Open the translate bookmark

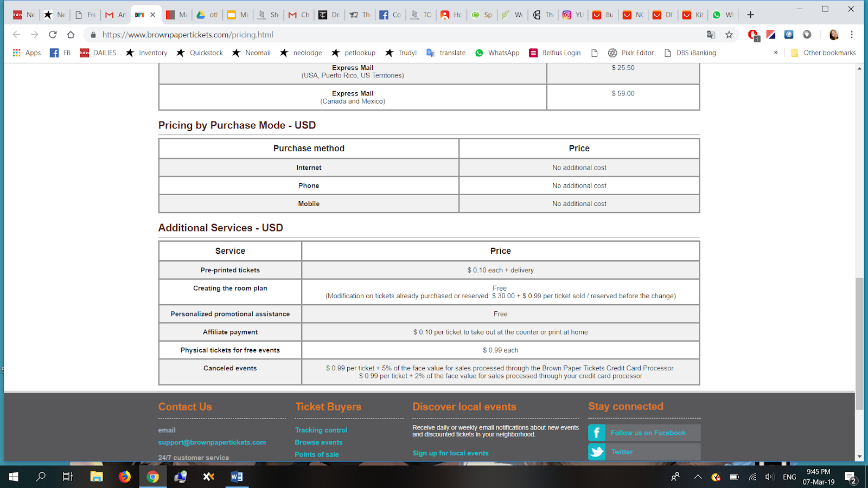click(x=446, y=53)
